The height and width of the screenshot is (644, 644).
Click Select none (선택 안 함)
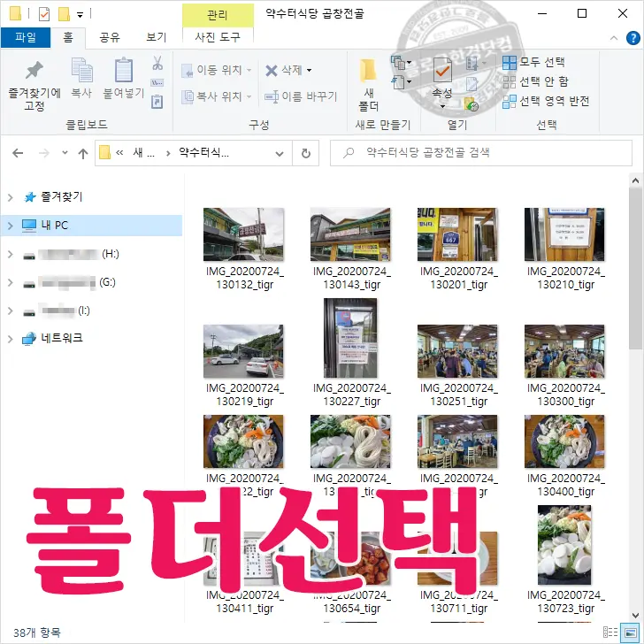534,81
